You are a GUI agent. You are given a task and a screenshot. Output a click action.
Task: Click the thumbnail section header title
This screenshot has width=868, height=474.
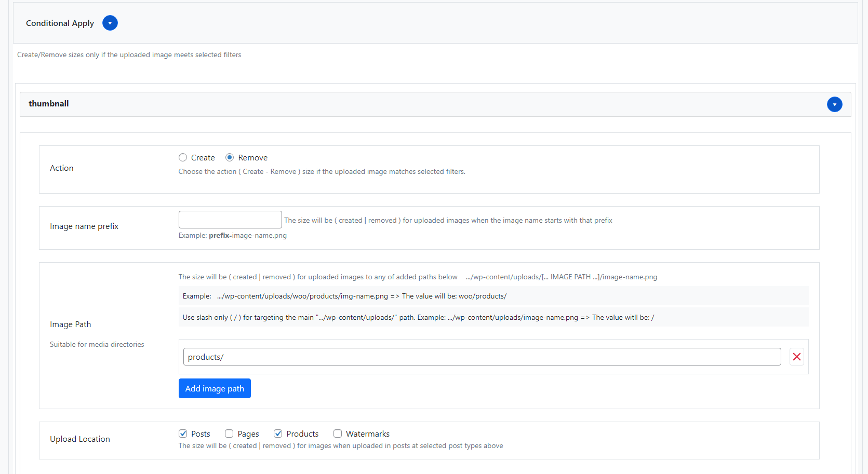(x=49, y=104)
